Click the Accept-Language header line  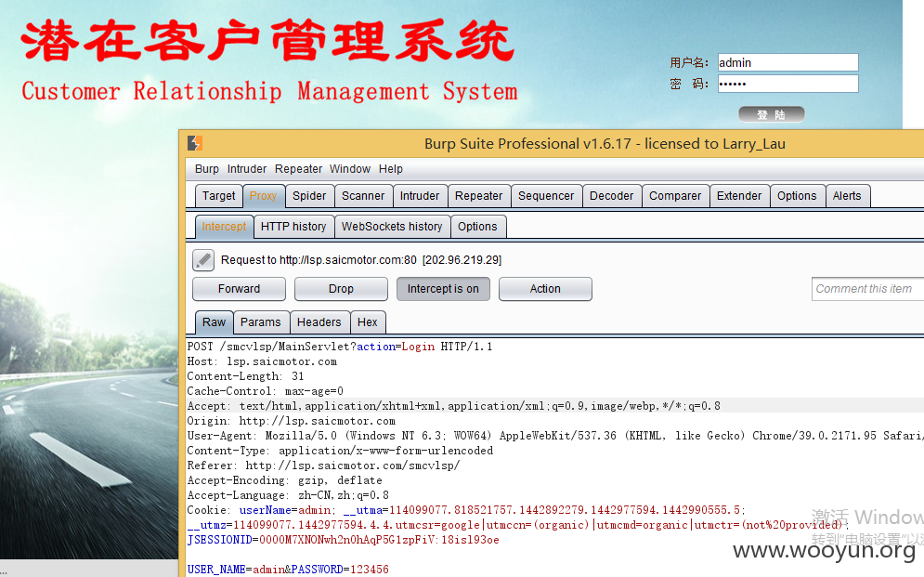288,495
